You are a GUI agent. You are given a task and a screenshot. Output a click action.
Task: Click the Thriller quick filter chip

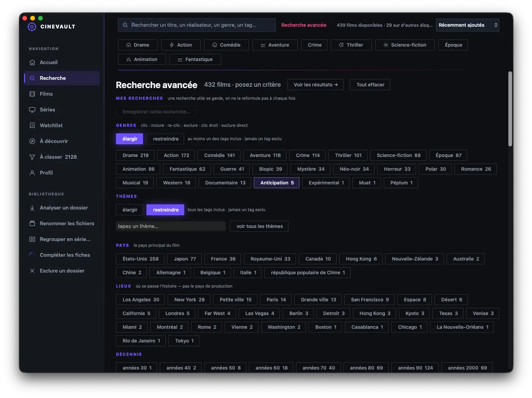351,45
